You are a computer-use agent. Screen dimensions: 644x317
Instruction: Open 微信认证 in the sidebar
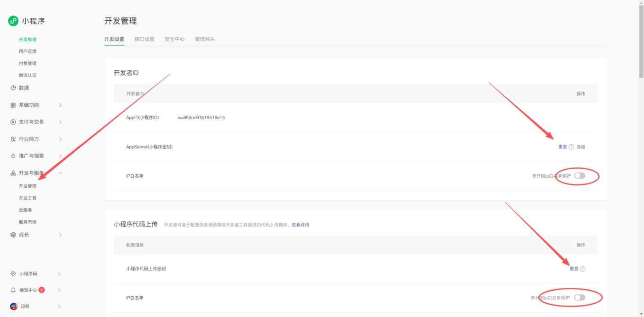pos(28,75)
